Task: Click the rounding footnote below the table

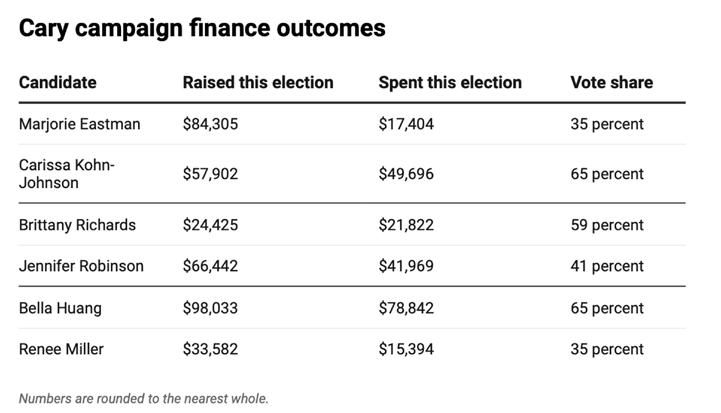Action: pyautogui.click(x=144, y=398)
